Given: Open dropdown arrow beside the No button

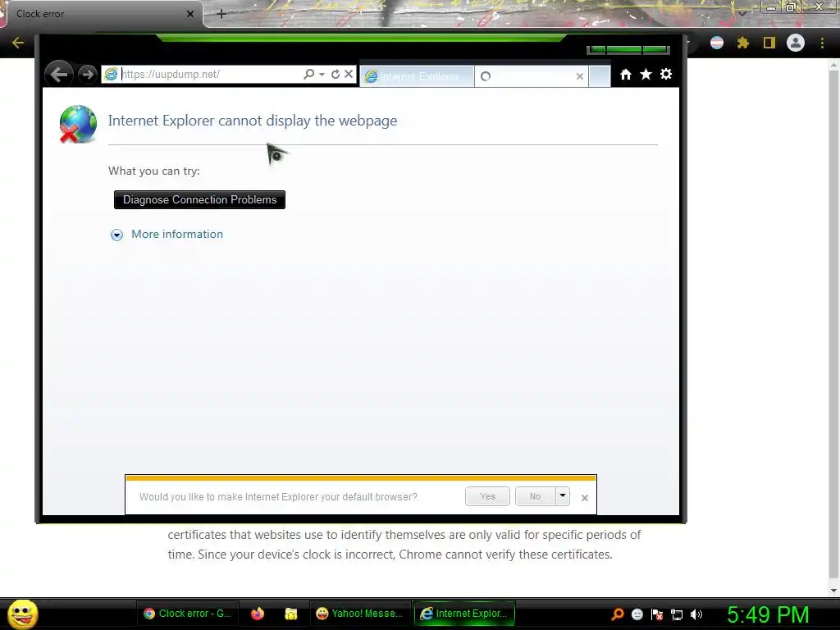Looking at the screenshot, I should [563, 495].
